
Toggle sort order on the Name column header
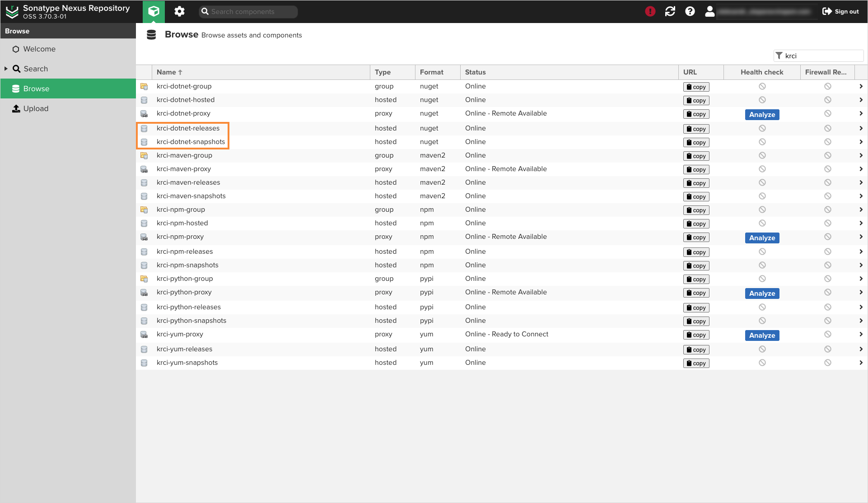(169, 72)
